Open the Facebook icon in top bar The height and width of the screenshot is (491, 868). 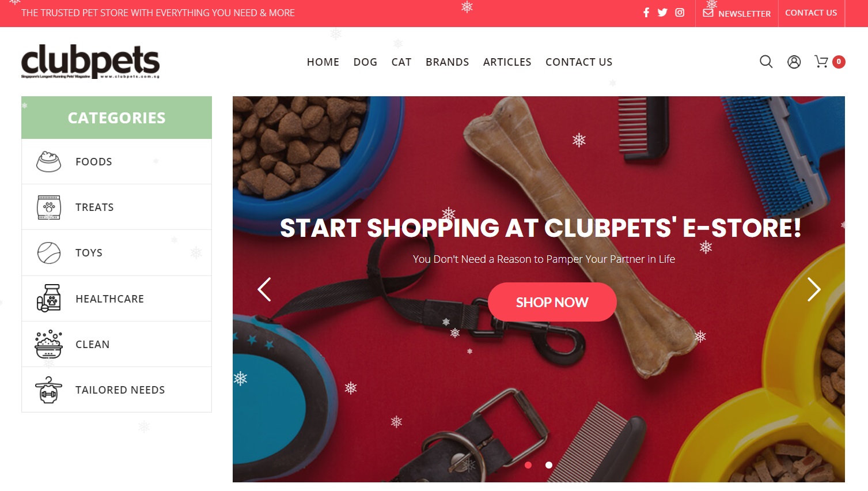(x=646, y=13)
